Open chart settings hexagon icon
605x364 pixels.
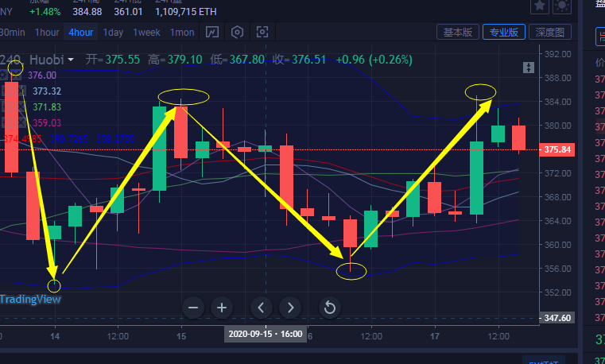pyautogui.click(x=237, y=33)
